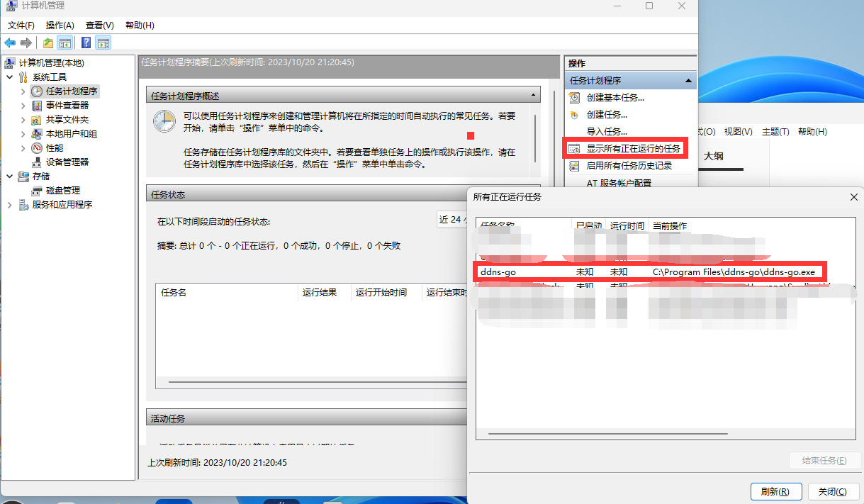Click the 设备管理器 icon in tree
The height and width of the screenshot is (504, 864).
pos(37,162)
